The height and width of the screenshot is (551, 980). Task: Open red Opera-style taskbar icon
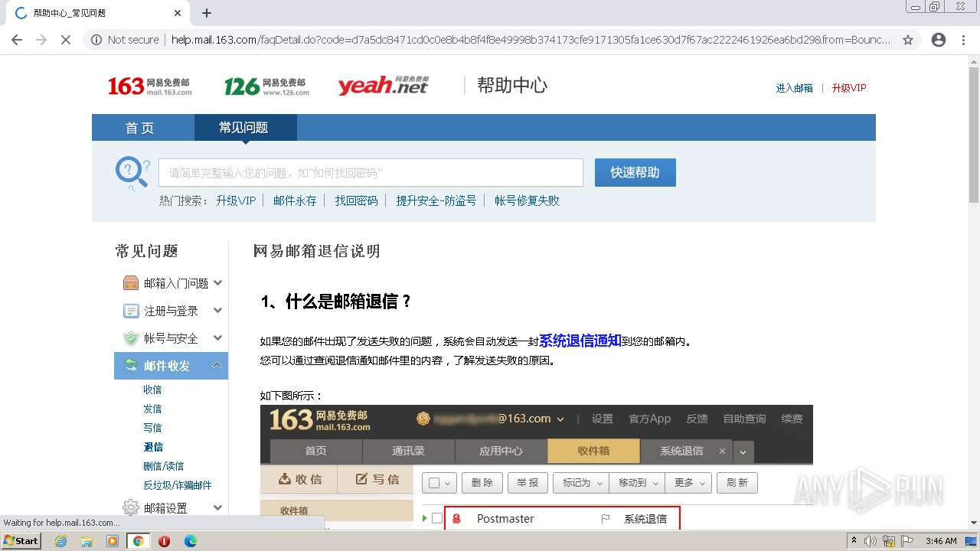click(x=165, y=541)
